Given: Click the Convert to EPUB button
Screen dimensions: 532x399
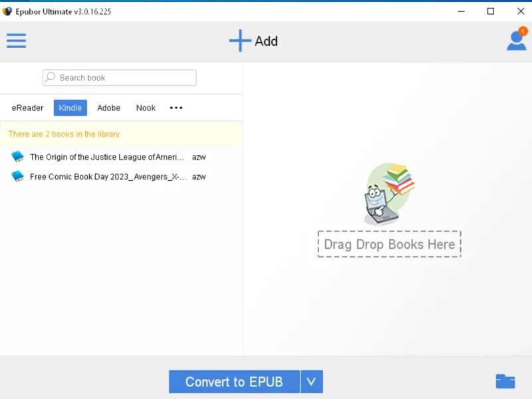Looking at the screenshot, I should [x=235, y=382].
